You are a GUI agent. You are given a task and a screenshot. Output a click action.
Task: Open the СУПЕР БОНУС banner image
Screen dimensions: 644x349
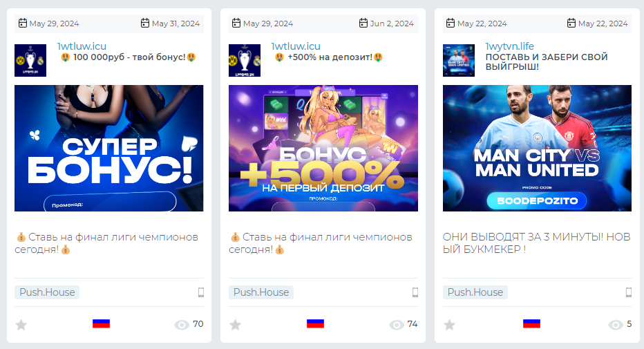(109, 148)
